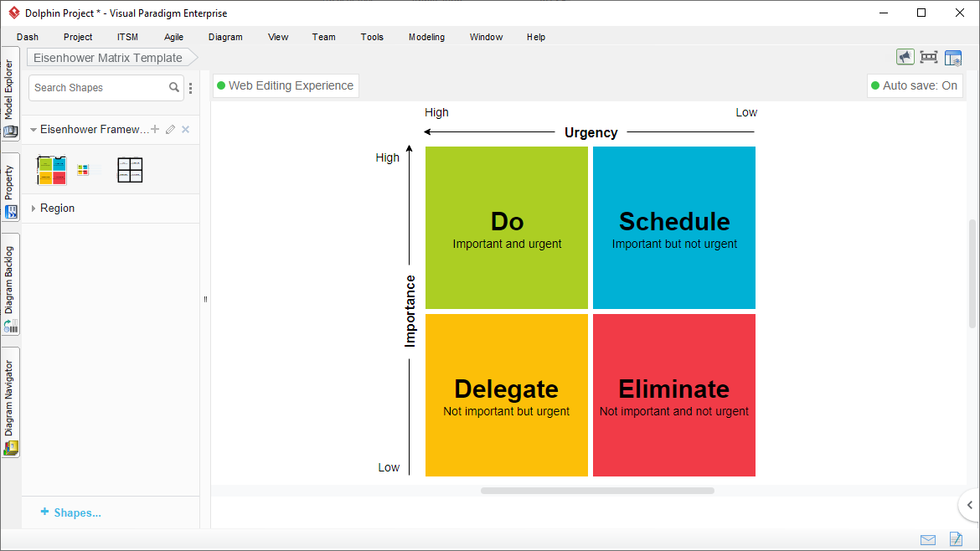980x551 pixels.
Task: Click the Eisenhower Matrix Template breadcrumb
Action: pos(108,58)
